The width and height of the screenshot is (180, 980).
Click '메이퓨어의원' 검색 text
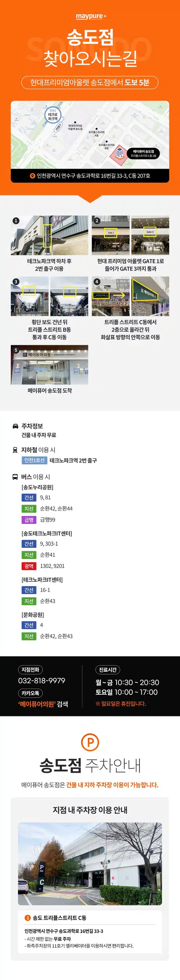click(43, 704)
